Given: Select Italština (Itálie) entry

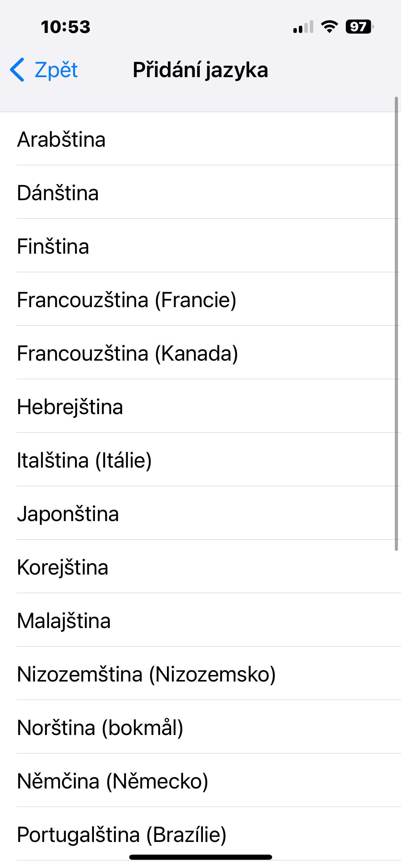Looking at the screenshot, I should click(x=84, y=460).
